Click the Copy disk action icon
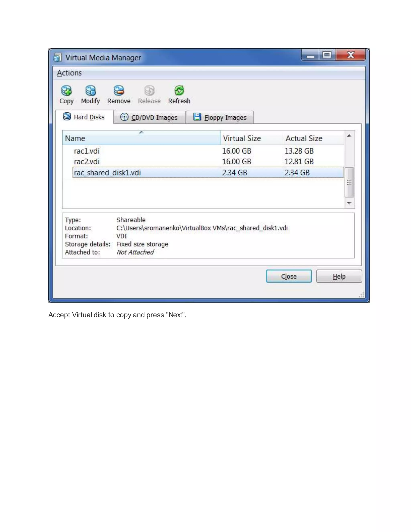This screenshot has width=411, height=532. click(66, 91)
